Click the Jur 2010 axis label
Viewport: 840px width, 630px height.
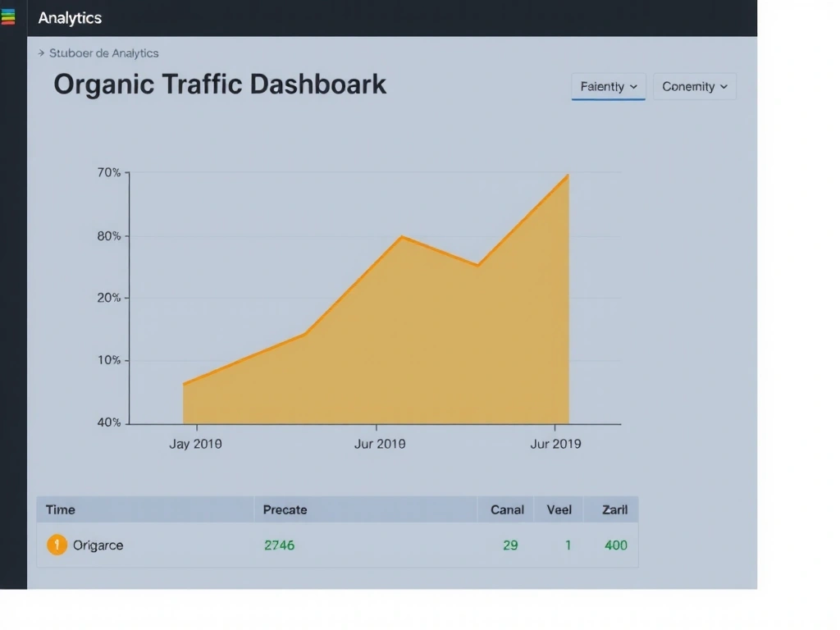pos(380,443)
